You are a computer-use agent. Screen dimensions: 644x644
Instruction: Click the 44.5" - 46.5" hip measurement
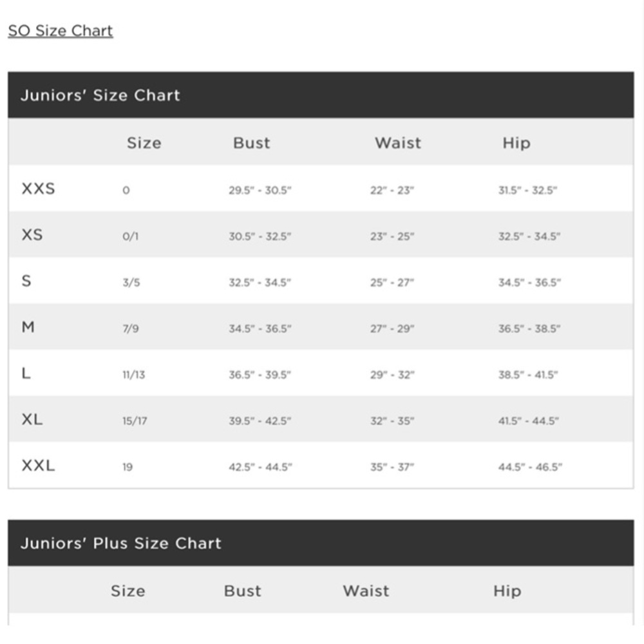click(530, 467)
